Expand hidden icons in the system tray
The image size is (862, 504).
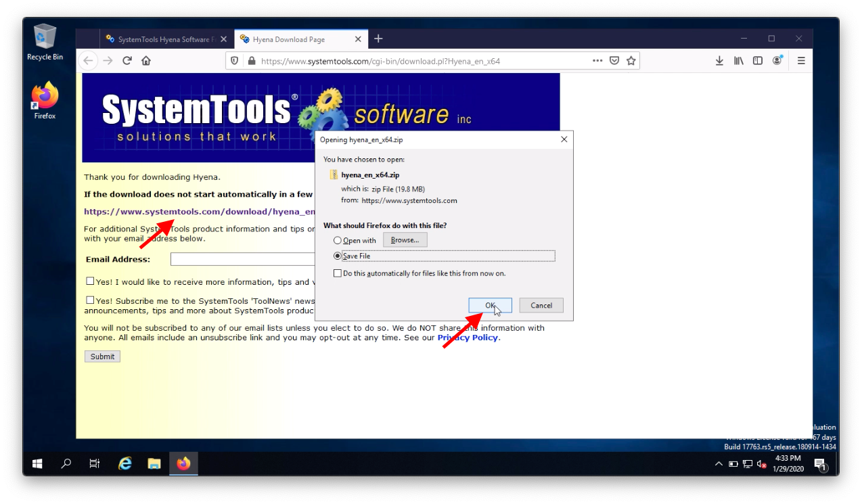click(719, 464)
